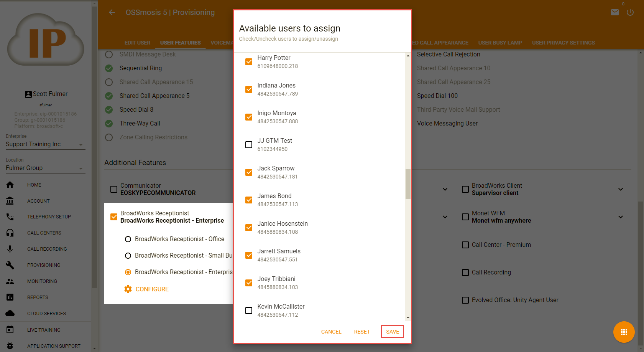The image size is (644, 352).
Task: Open Call Centers headset icon
Action: [10, 233]
